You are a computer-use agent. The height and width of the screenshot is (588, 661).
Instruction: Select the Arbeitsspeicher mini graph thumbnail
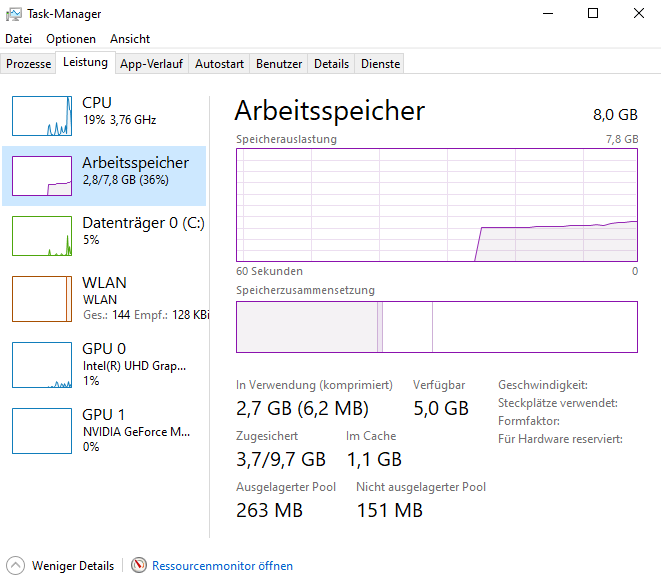(x=42, y=176)
